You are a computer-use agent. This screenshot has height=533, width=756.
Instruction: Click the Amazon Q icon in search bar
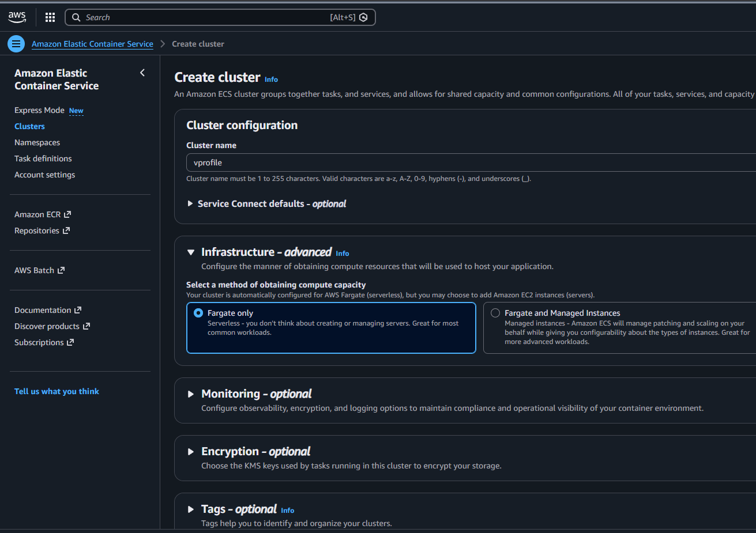pos(363,17)
